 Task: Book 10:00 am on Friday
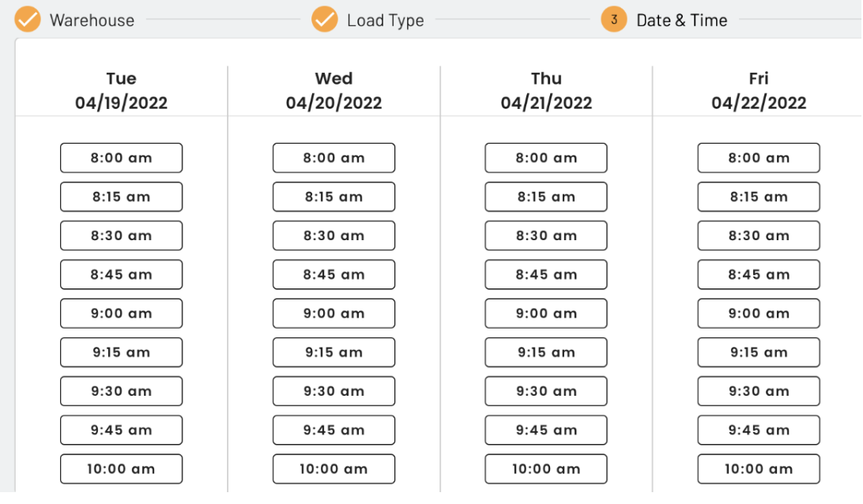pos(759,468)
